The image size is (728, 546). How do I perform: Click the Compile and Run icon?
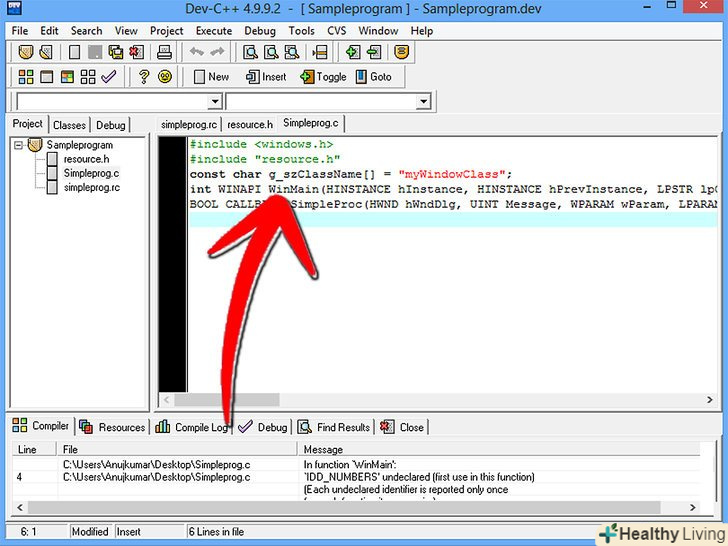pyautogui.click(x=67, y=77)
